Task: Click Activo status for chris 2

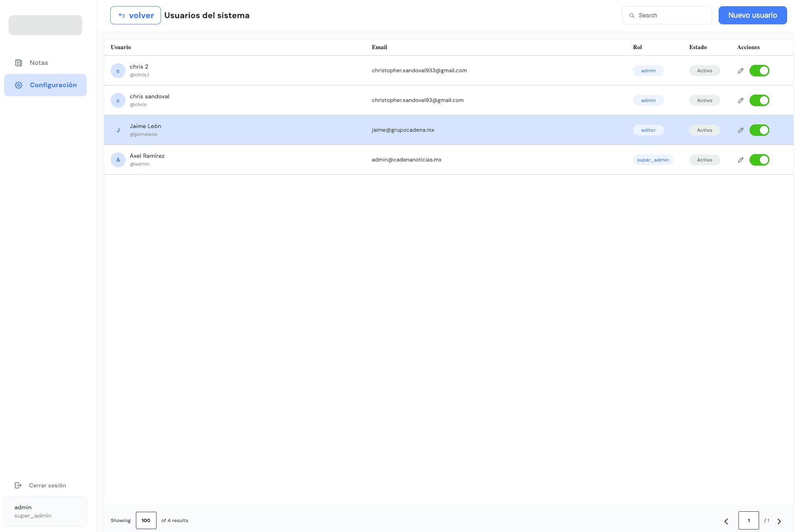Action: (x=705, y=71)
